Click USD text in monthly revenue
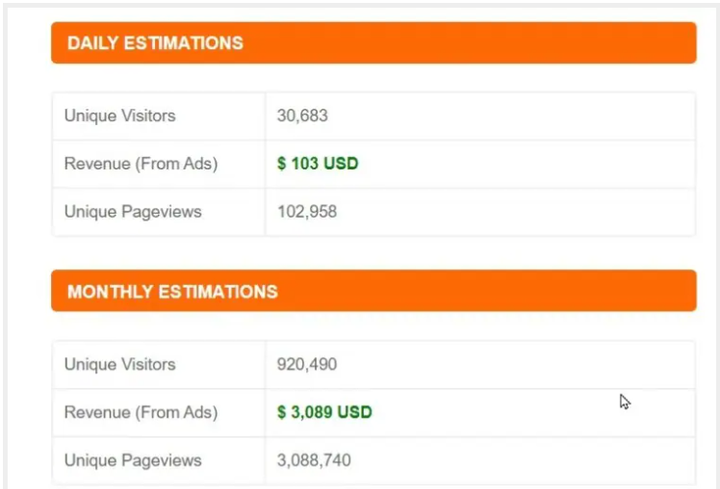720x489 pixels. [354, 412]
